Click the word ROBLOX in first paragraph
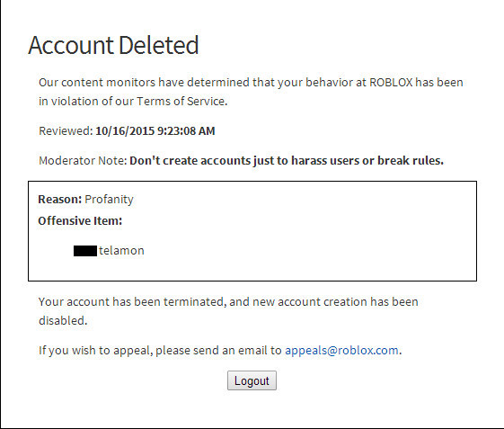The height and width of the screenshot is (429, 504). point(391,83)
